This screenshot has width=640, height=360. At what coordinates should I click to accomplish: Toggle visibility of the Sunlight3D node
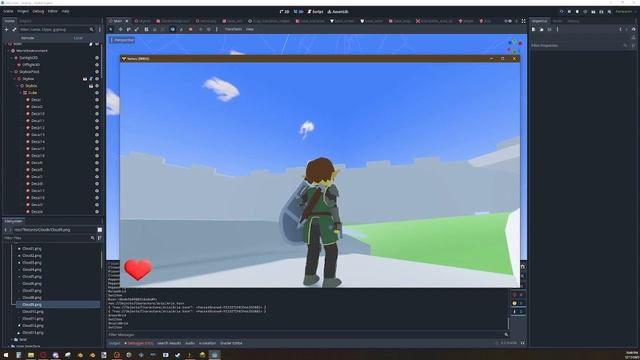pos(97,58)
